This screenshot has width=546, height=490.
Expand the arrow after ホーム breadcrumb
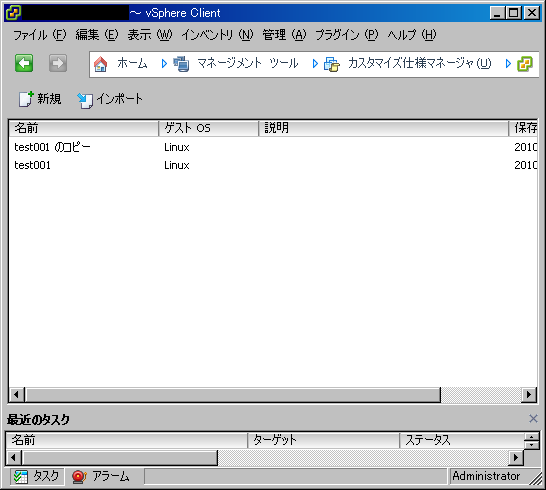[x=164, y=63]
